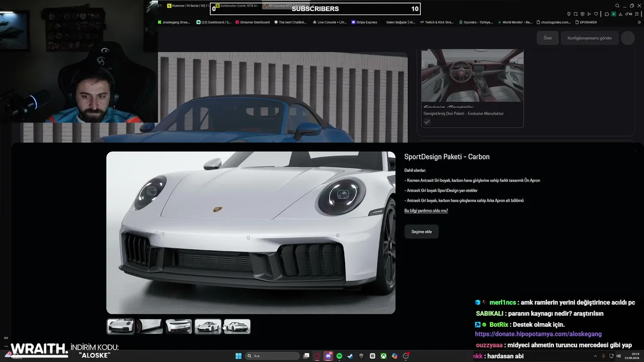Open Spotify from the taskbar
The height and width of the screenshot is (362, 644).
pos(339,356)
